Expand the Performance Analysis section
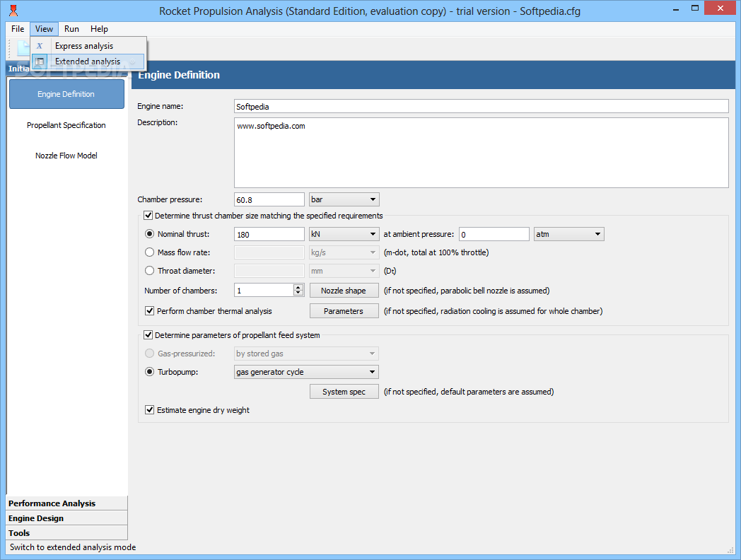The width and height of the screenshot is (741, 560). tap(66, 503)
